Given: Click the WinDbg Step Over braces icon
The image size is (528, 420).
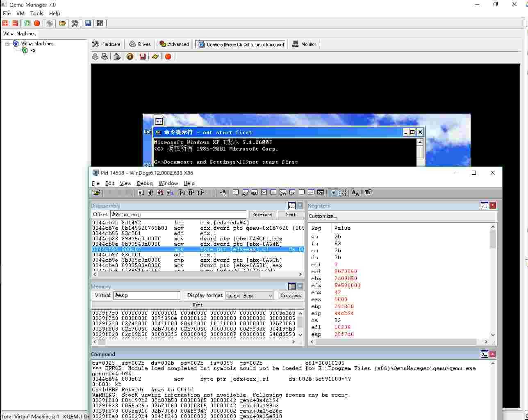Looking at the screenshot, I should (191, 192).
